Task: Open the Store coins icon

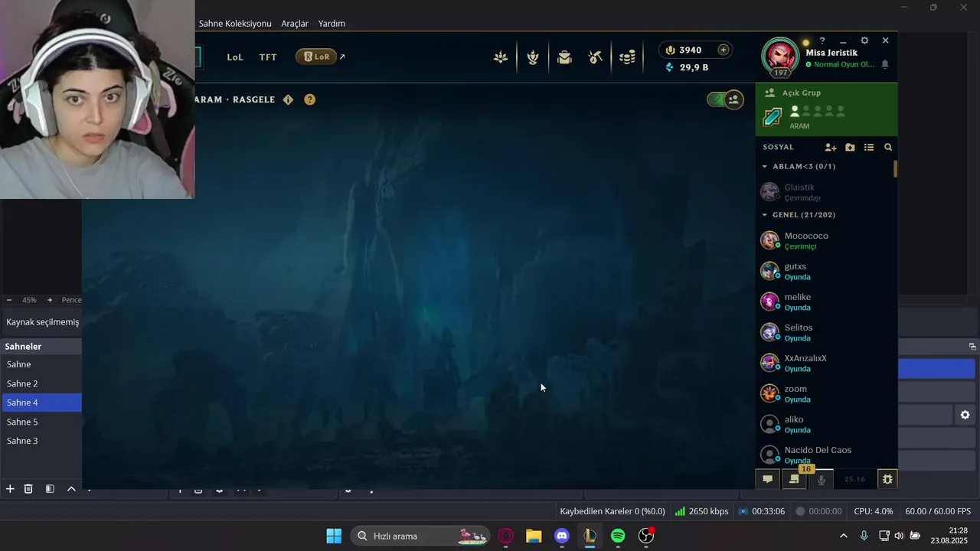Action: (x=627, y=57)
